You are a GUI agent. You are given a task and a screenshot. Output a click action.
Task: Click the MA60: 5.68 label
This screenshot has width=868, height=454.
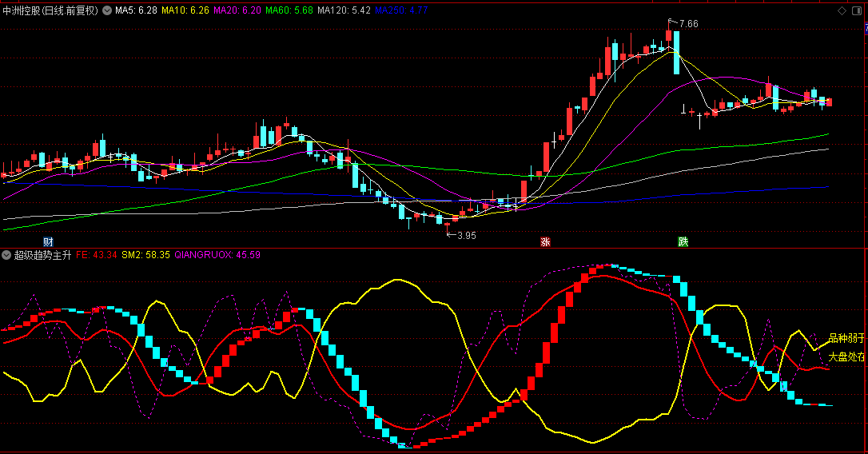point(289,10)
